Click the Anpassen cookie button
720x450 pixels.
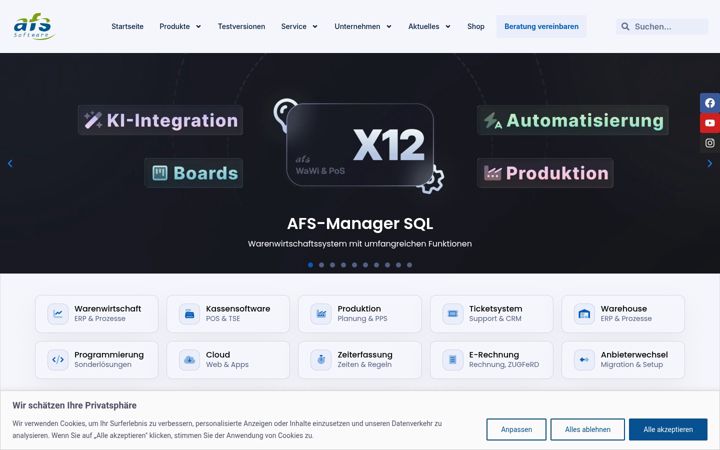pyautogui.click(x=516, y=429)
